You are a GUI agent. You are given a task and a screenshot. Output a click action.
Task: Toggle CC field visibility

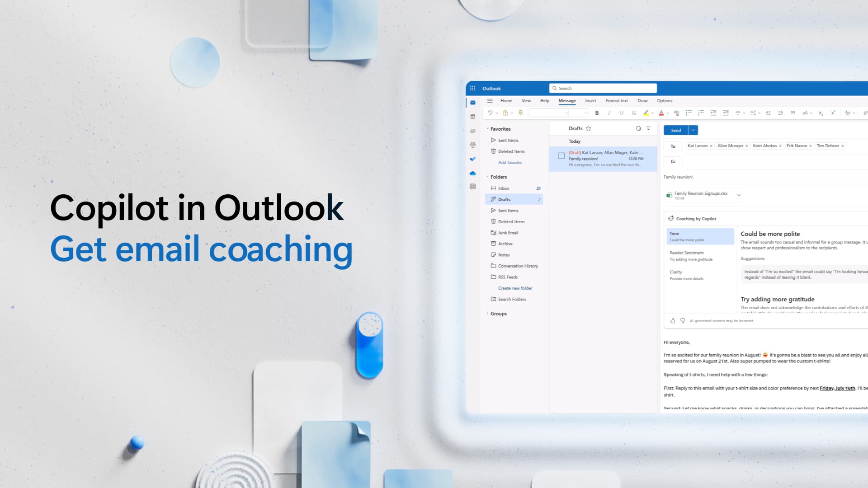672,161
